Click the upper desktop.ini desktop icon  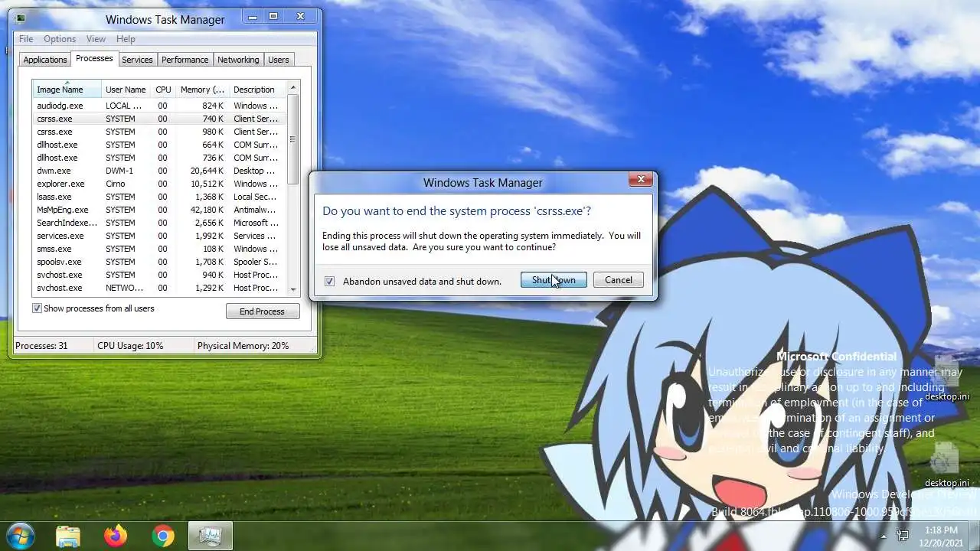[946, 379]
